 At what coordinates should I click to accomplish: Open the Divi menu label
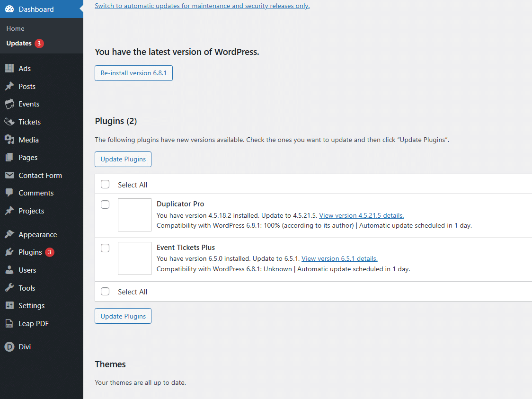25,347
